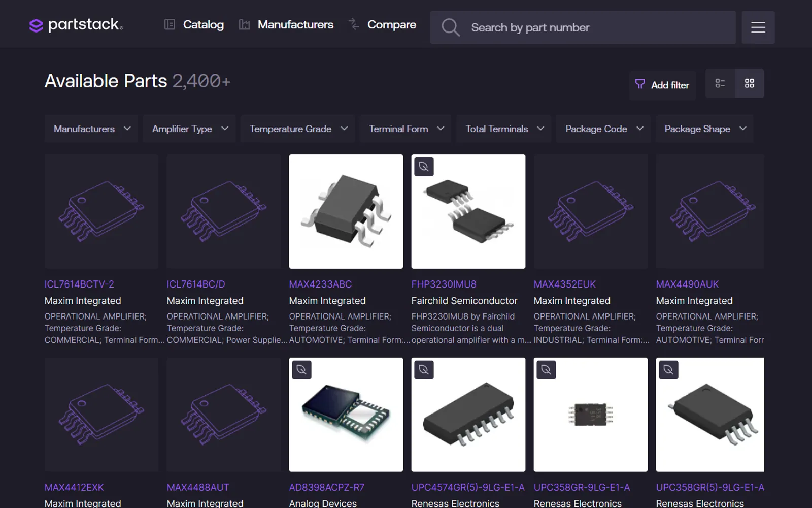Open part link FHP3230IMU8

[x=444, y=284]
